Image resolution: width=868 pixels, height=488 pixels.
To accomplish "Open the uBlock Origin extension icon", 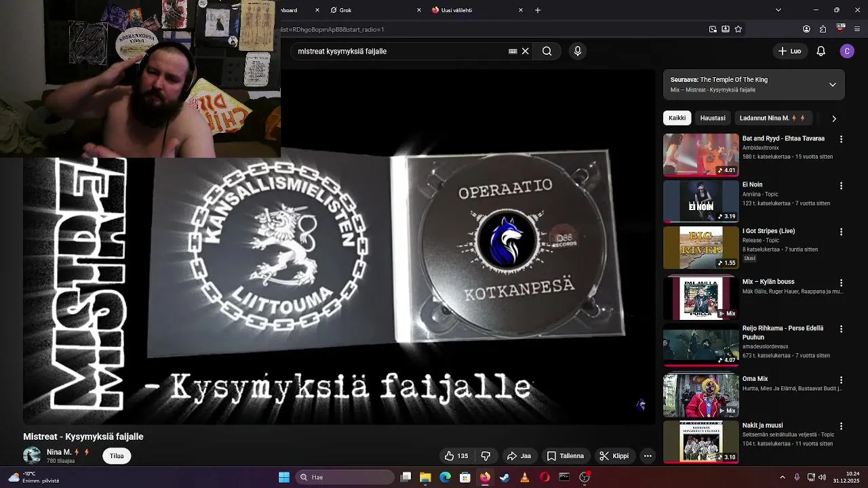I will tap(841, 28).
